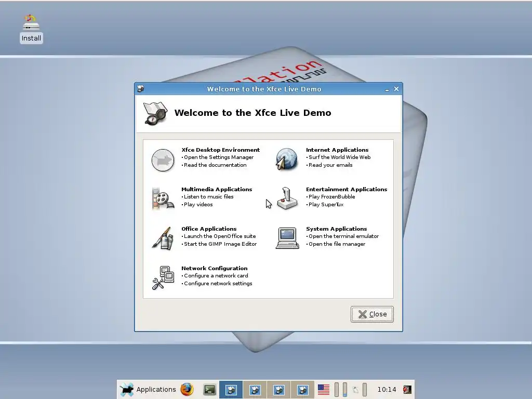Launch the terminal from the panel
The height and width of the screenshot is (399, 532).
coord(209,390)
